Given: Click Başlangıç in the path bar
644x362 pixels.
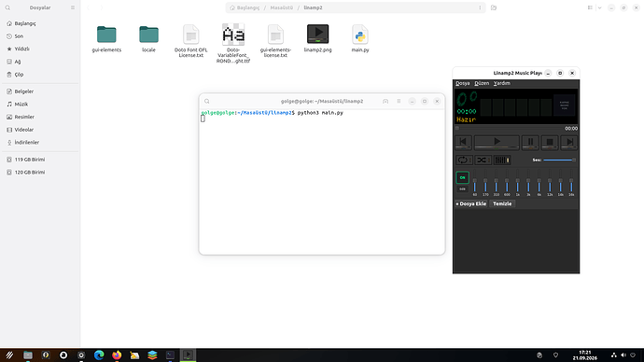Looking at the screenshot, I should pyautogui.click(x=245, y=7).
